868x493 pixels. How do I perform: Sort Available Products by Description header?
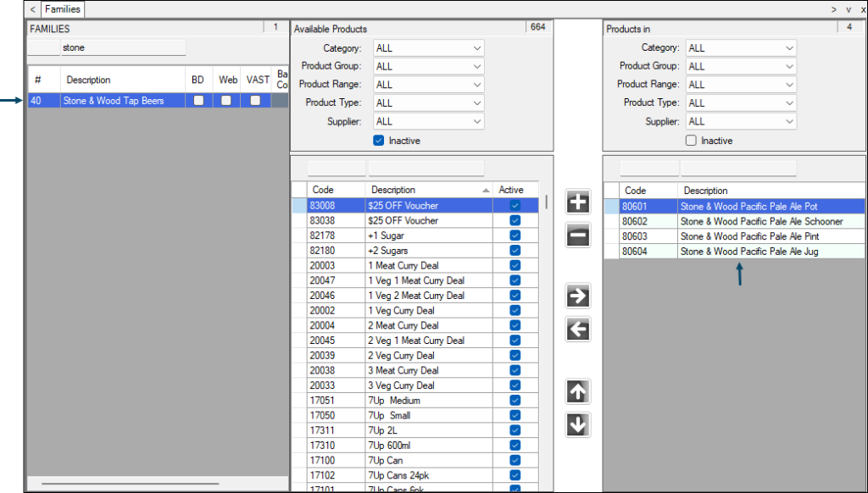pos(429,190)
